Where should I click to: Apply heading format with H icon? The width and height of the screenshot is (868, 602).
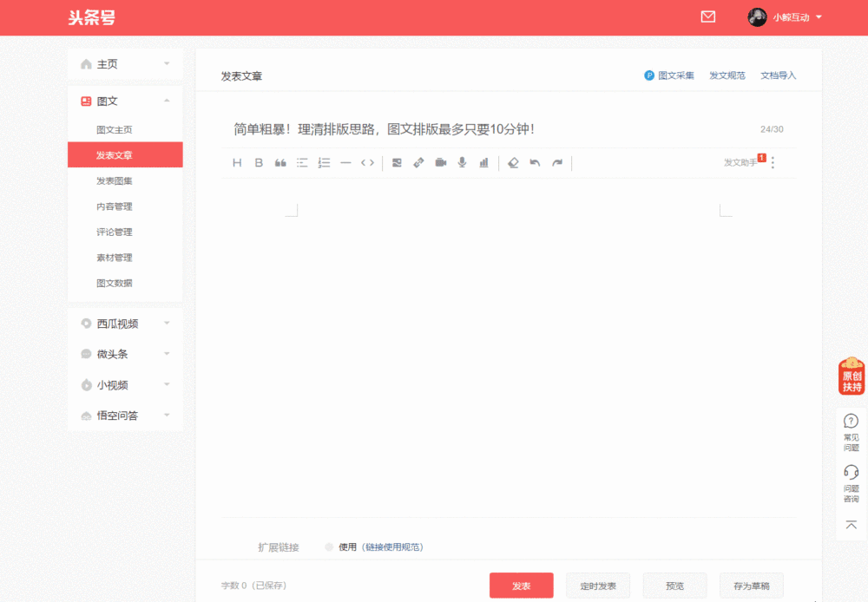(x=237, y=162)
